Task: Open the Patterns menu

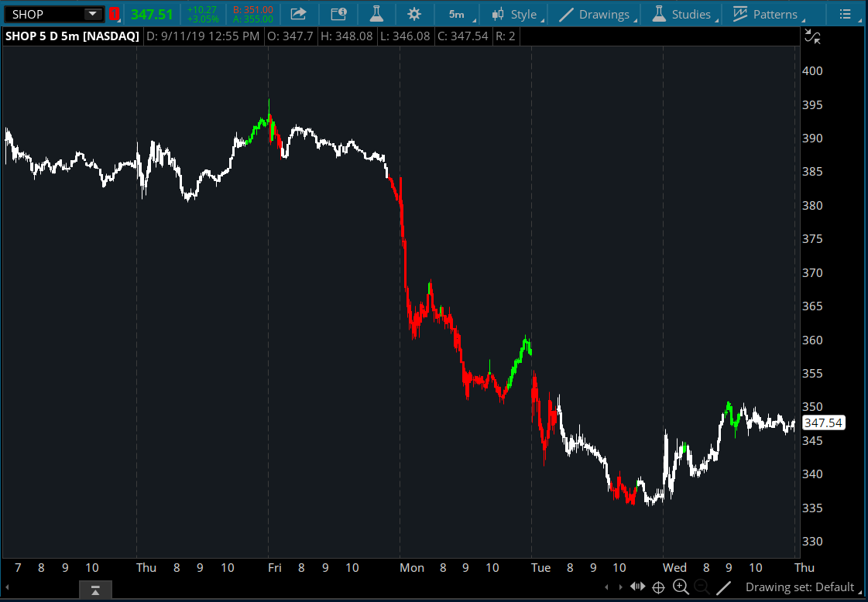Action: (767, 14)
